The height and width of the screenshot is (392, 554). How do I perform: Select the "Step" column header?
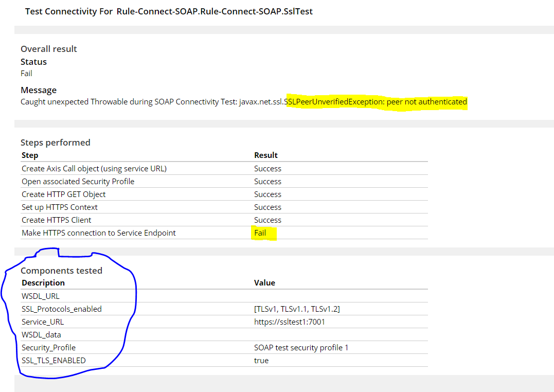tap(30, 155)
